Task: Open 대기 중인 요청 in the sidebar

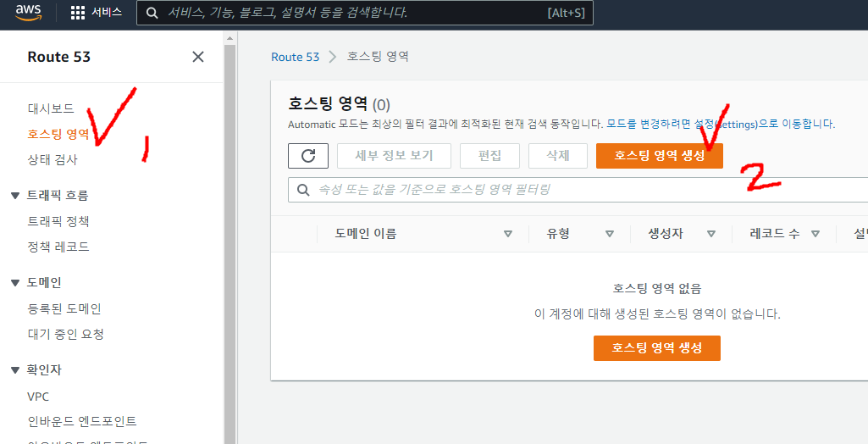Action: coord(66,334)
